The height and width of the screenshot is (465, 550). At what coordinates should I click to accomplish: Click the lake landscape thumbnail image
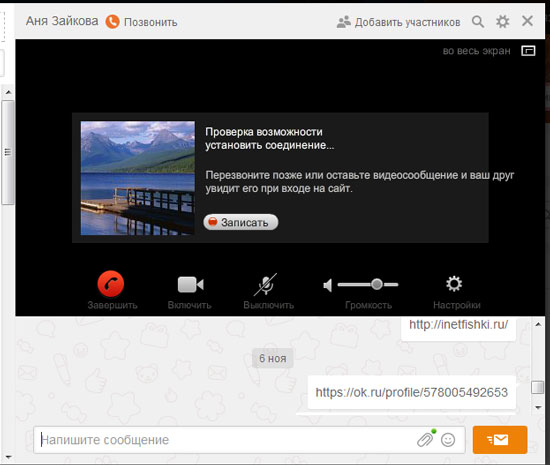[138, 178]
